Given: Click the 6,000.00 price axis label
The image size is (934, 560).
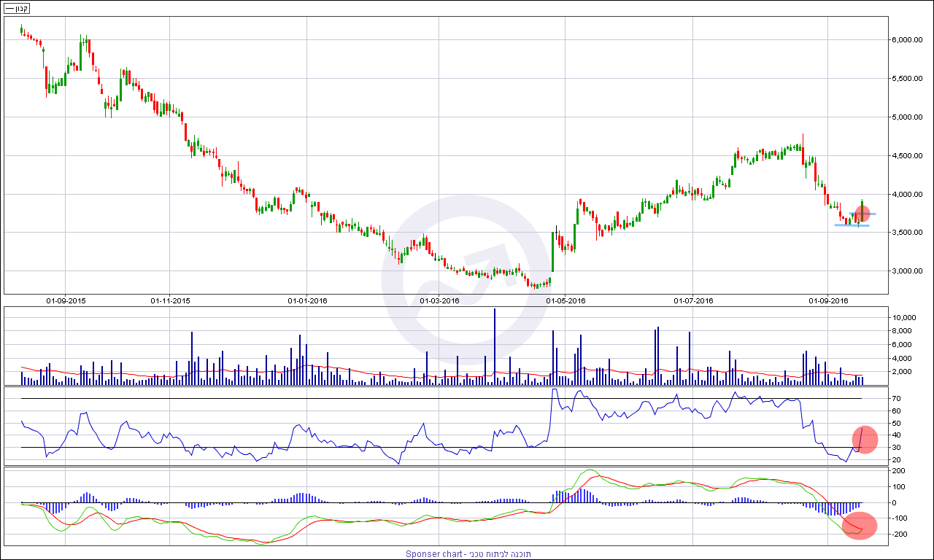Looking at the screenshot, I should tap(910, 40).
